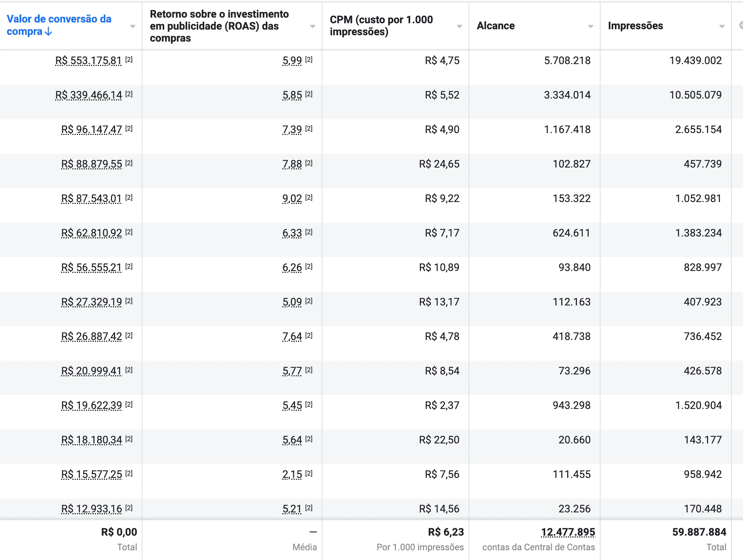Image resolution: width=743 pixels, height=560 pixels.
Task: Click total reach value 12.477.895
Action: pos(568,532)
